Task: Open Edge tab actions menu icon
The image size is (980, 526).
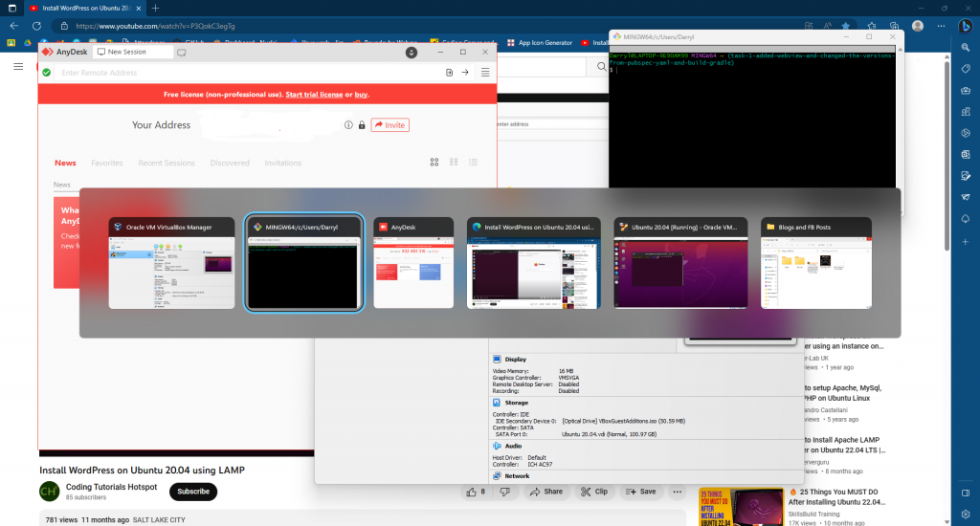Action: pyautogui.click(x=11, y=8)
